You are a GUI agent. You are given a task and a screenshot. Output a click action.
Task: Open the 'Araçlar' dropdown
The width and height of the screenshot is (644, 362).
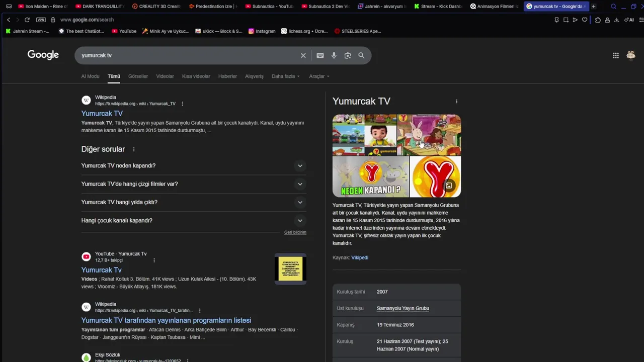(319, 76)
